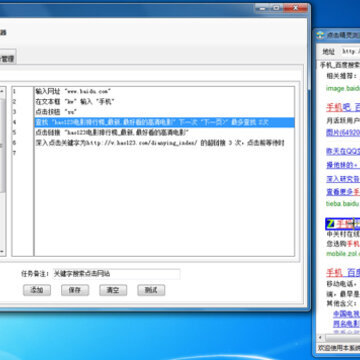The image size is (360, 360).
Task: Select step 3 点击按钮 su
Action: coord(164,112)
